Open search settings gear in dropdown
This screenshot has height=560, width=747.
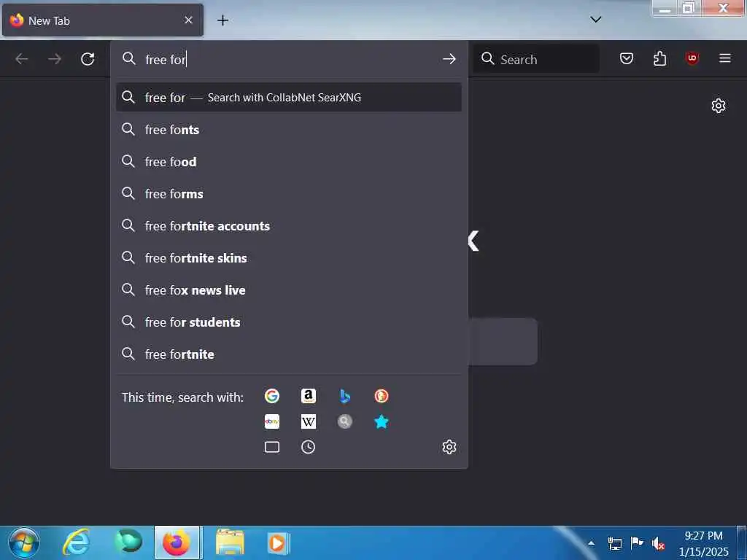(449, 447)
